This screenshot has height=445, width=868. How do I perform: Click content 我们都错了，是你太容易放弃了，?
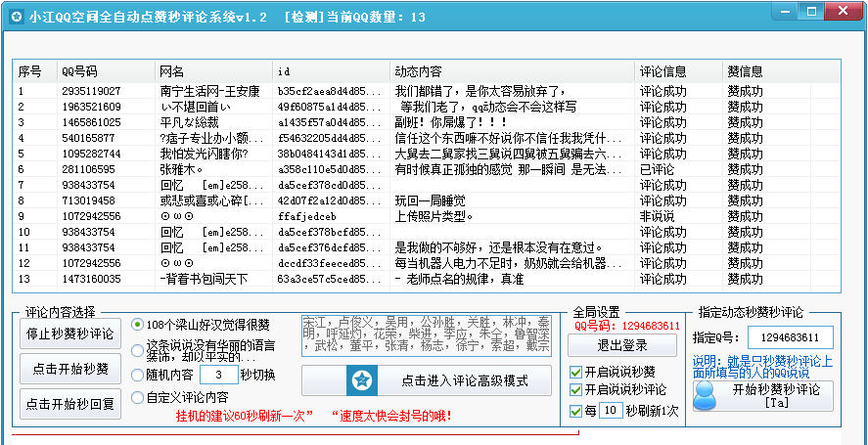pyautogui.click(x=480, y=91)
